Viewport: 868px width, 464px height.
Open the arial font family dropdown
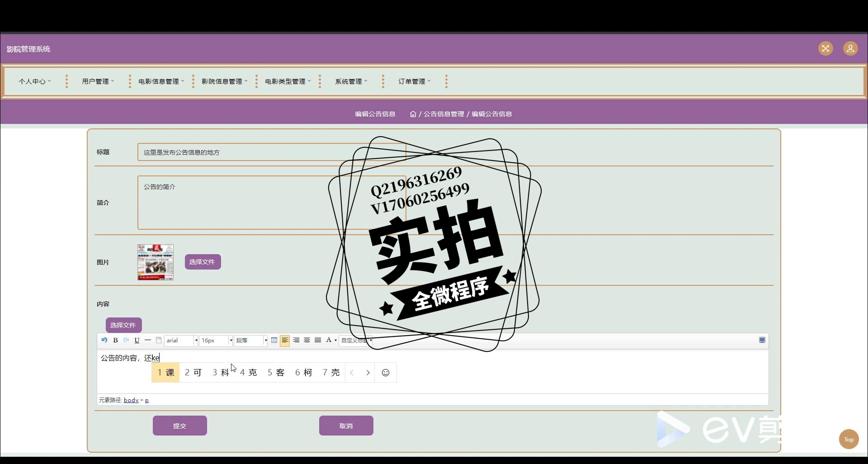[181, 341]
